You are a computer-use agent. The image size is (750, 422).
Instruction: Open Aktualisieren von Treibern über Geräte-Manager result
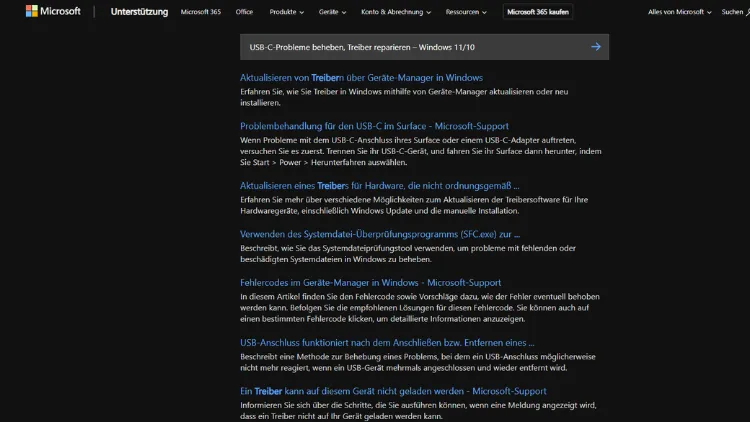pos(361,78)
